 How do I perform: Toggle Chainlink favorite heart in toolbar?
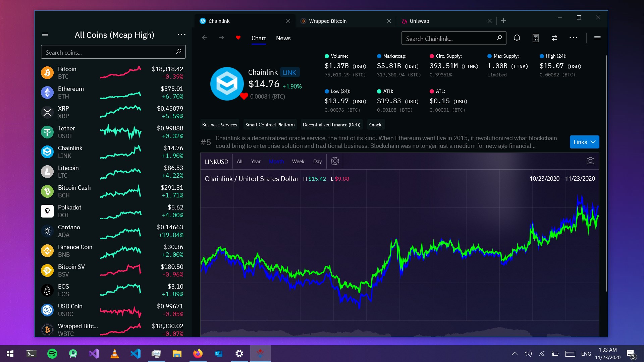238,38
